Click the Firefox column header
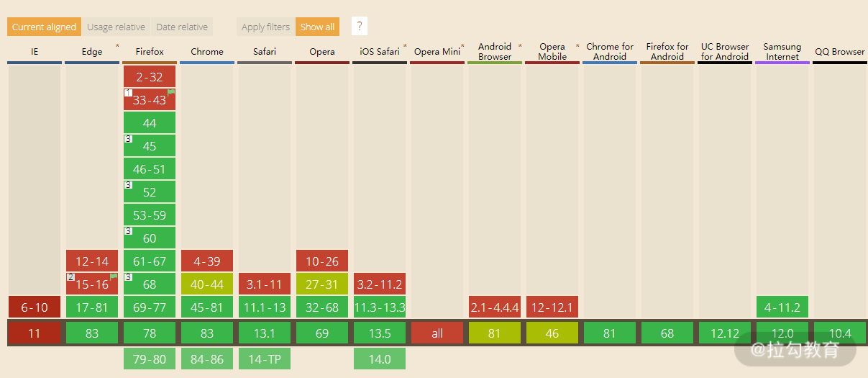 pyautogui.click(x=150, y=52)
